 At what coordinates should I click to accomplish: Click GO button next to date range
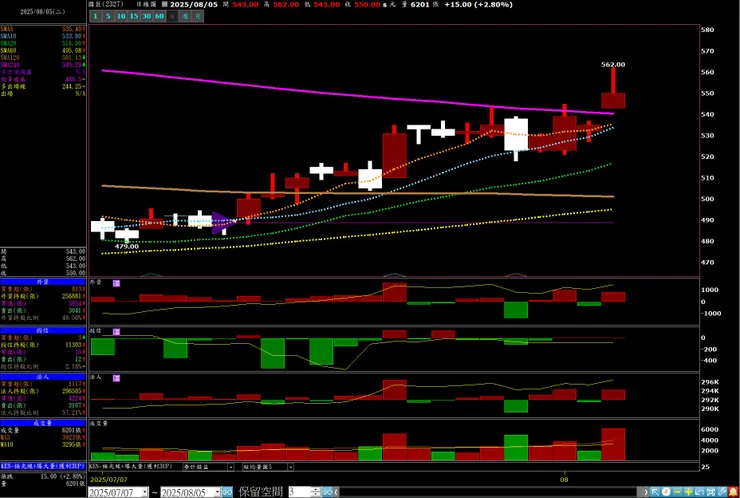(227, 492)
